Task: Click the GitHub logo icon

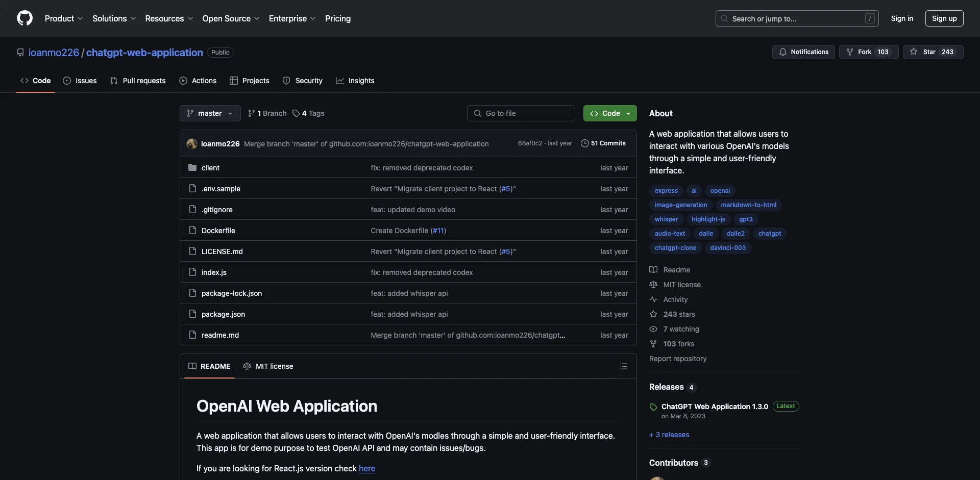Action: click(x=24, y=18)
